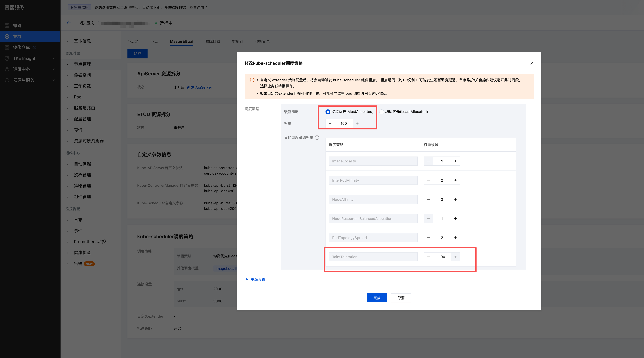Image resolution: width=644 pixels, height=358 pixels.
Task: Increase InterPodAffinity weight with plus
Action: (x=455, y=180)
